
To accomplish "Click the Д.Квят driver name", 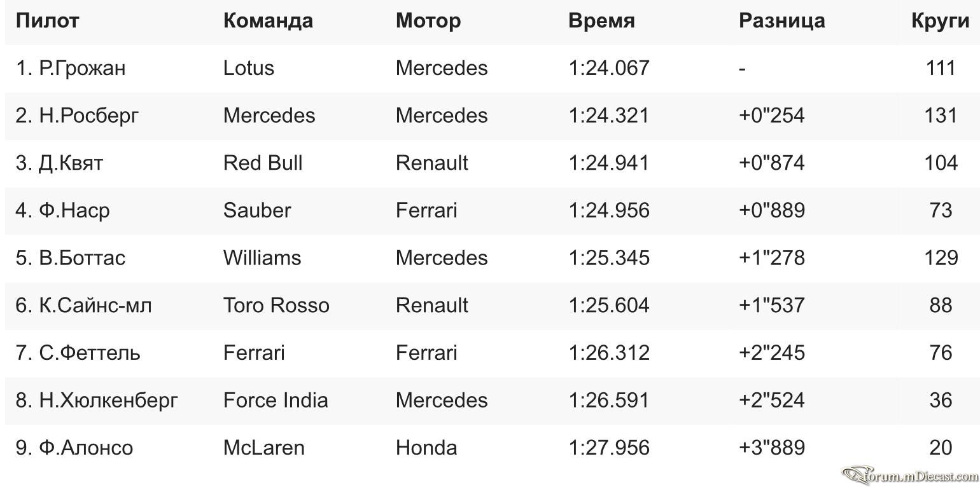I will (x=59, y=163).
